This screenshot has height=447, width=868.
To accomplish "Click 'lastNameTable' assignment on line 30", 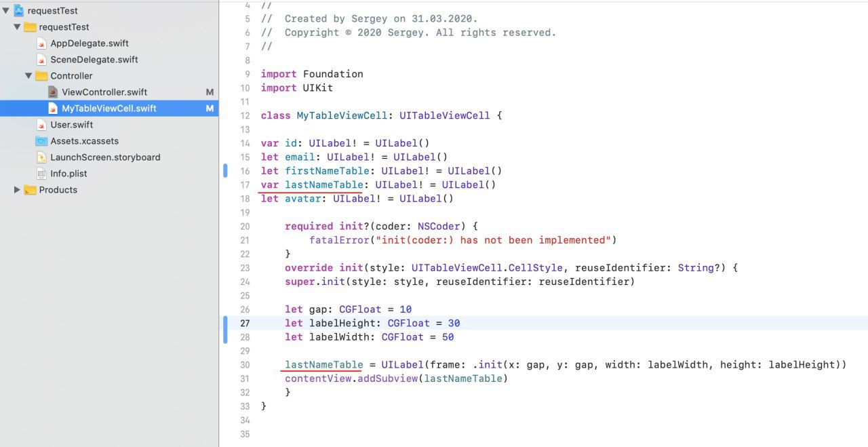I will 324,365.
